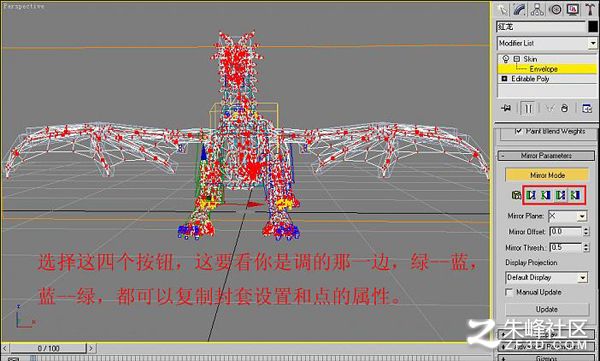Click the black object color swatch

(593, 26)
